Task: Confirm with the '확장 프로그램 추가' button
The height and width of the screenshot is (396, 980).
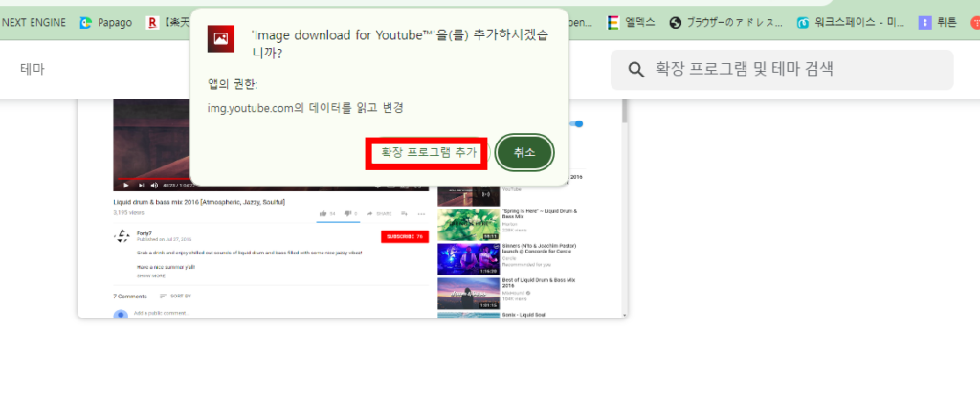Action: 428,153
